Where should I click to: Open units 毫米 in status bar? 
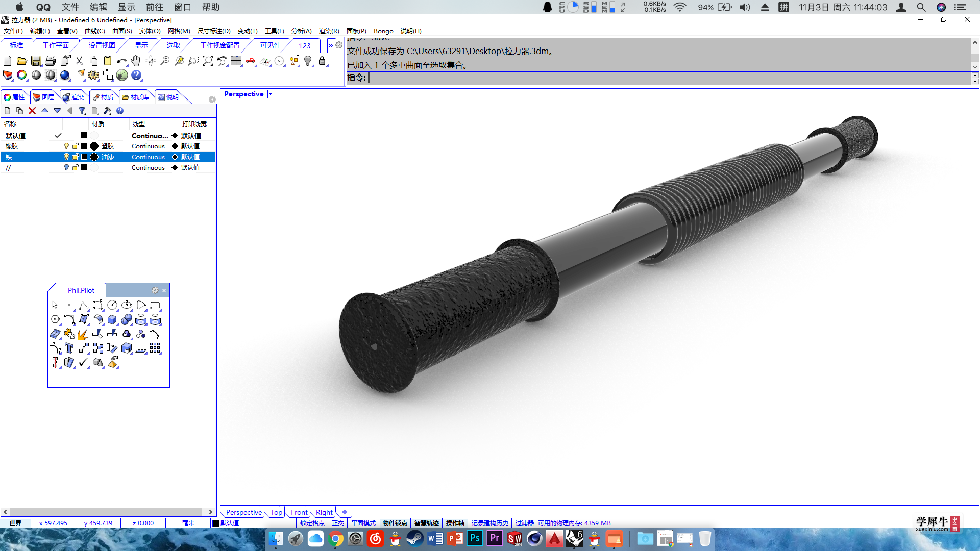188,523
